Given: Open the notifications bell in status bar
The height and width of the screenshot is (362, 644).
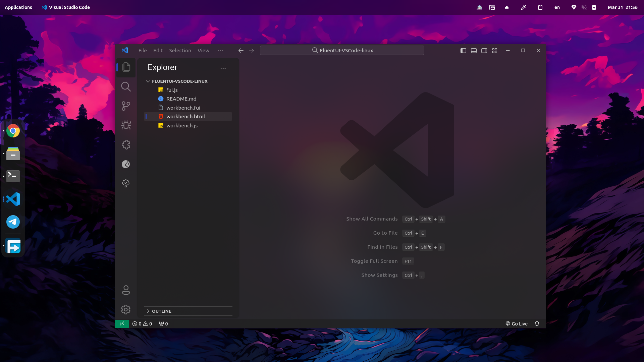Looking at the screenshot, I should coord(537,324).
